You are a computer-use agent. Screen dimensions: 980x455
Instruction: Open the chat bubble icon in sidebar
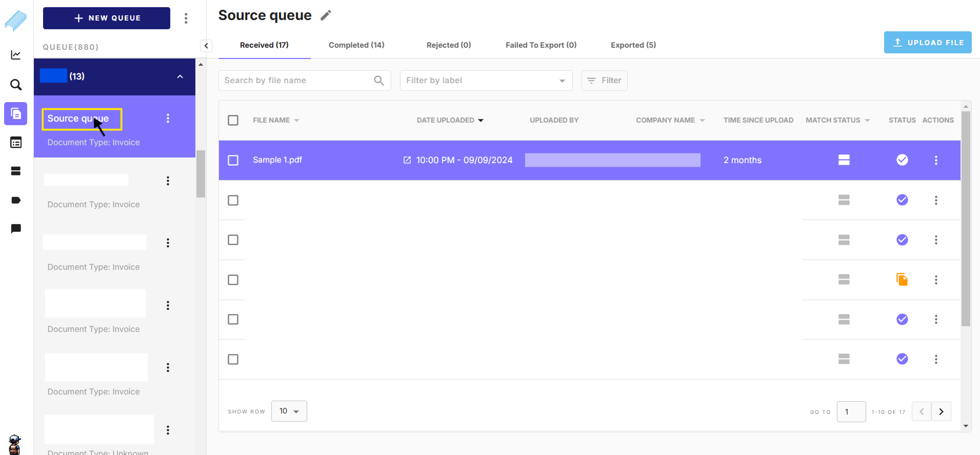point(16,228)
